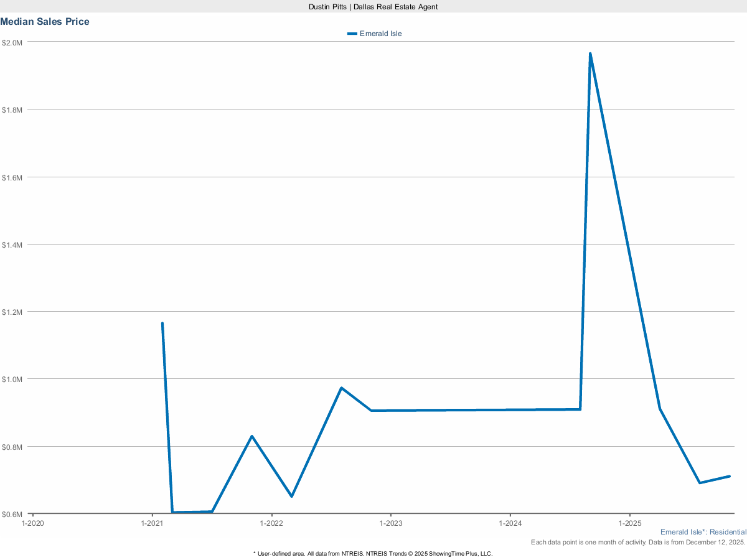The height and width of the screenshot is (560, 747).
Task: Click the $1.4M y-axis label
Action: (12, 245)
